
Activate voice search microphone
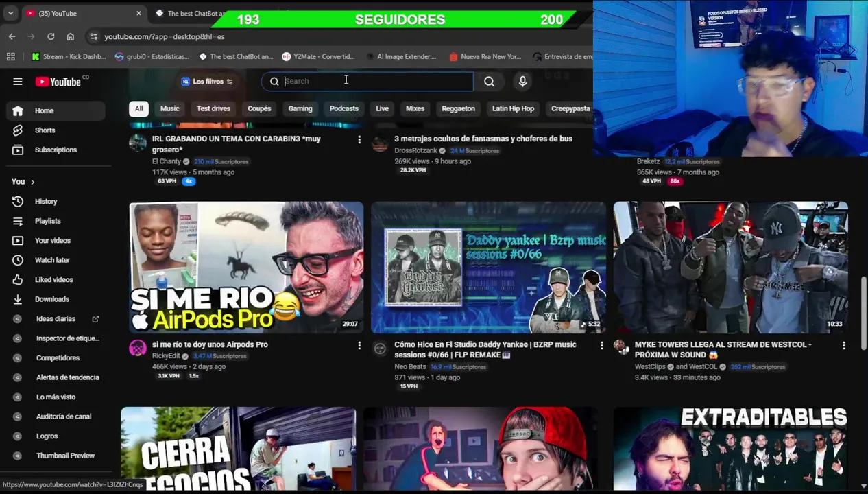522,82
